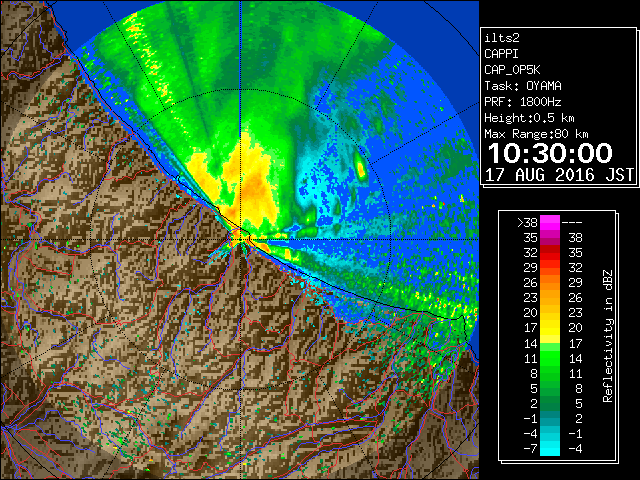Click the '---' legend entry
Viewport: 640px width, 480px height.
pos(572,222)
